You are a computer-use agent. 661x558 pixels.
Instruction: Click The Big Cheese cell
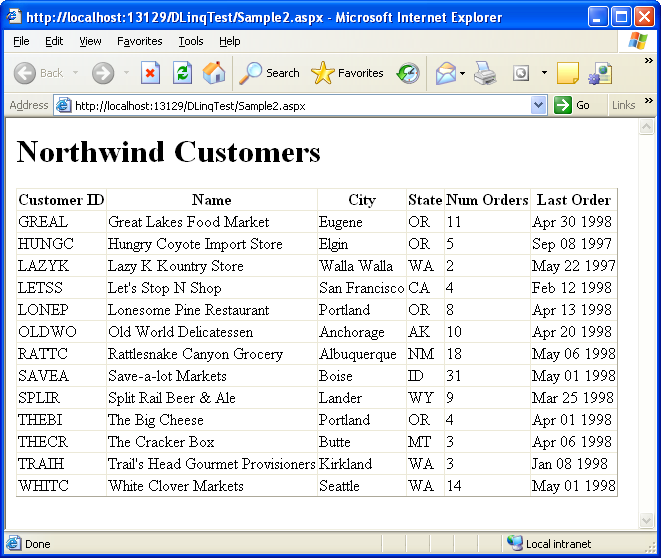[x=212, y=420]
